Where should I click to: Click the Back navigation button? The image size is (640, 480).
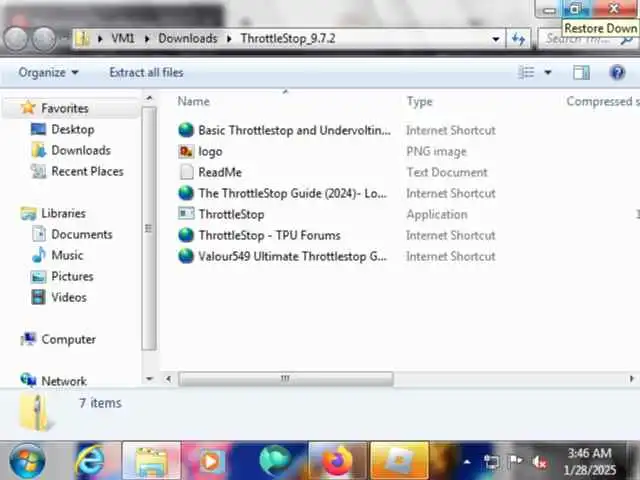[16, 39]
